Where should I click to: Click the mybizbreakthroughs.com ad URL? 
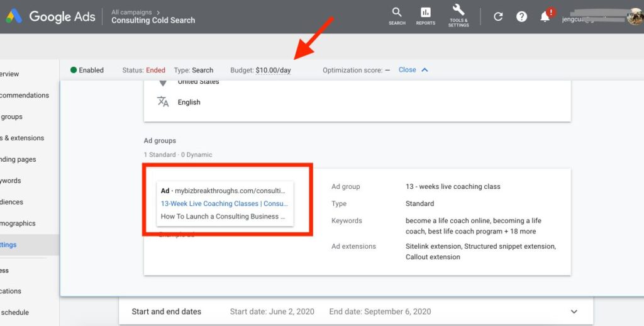point(230,191)
